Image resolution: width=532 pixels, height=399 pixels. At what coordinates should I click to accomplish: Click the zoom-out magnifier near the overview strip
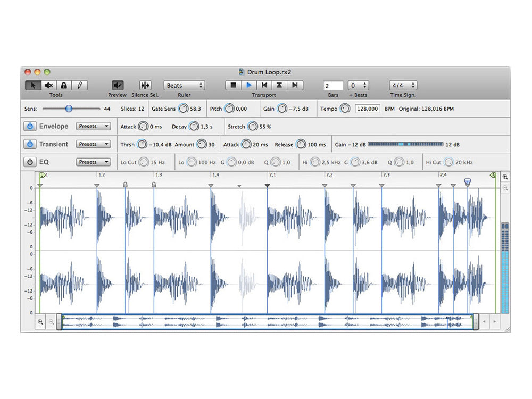pos(51,321)
